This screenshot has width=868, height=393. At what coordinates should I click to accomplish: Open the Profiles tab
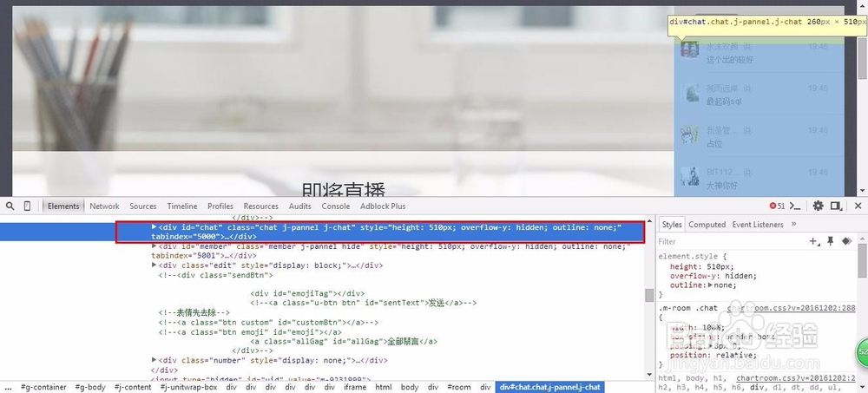pyautogui.click(x=220, y=206)
